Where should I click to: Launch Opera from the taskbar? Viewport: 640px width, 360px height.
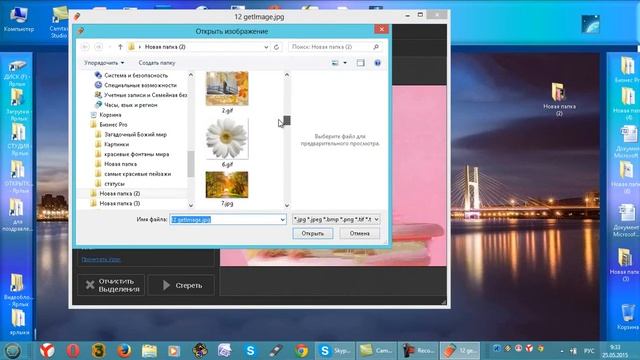point(73,351)
